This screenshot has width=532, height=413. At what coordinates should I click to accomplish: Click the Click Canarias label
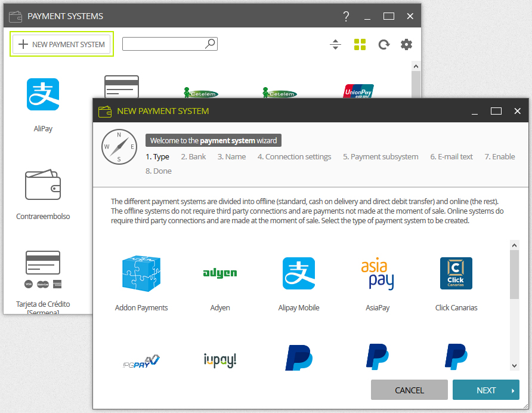[456, 308]
